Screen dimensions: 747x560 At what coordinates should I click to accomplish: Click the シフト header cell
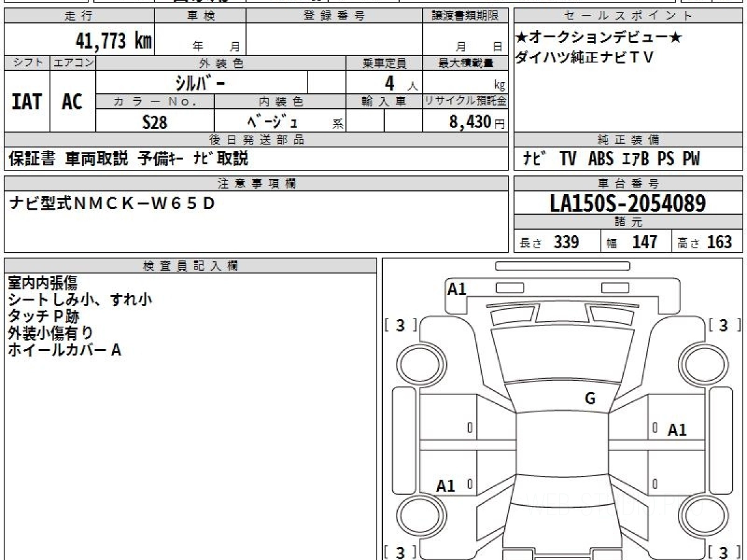coord(27,63)
